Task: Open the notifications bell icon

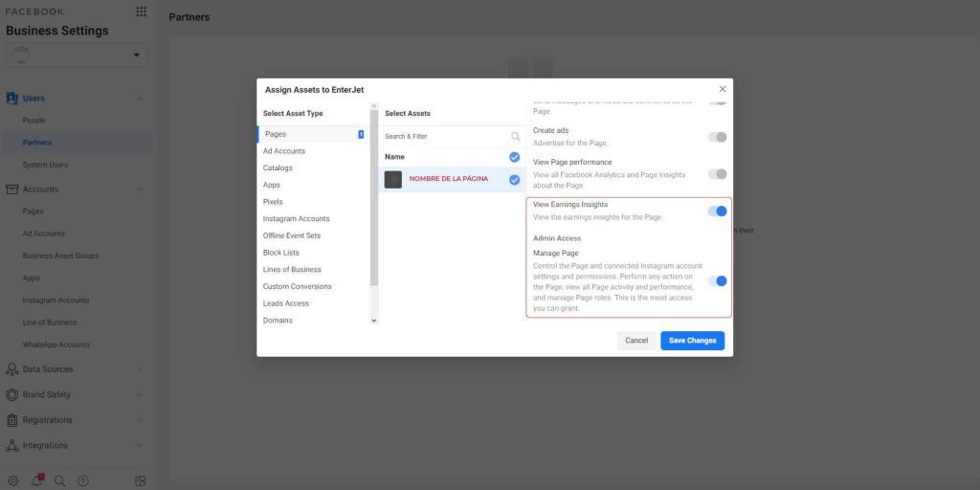Action: (36, 480)
